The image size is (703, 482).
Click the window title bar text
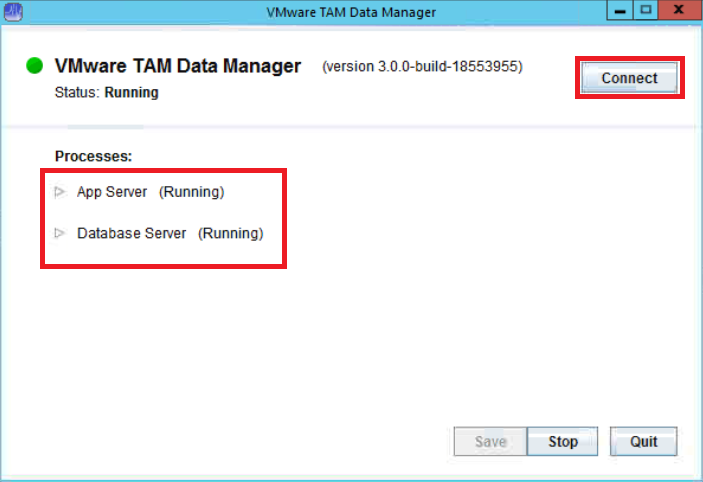(350, 12)
